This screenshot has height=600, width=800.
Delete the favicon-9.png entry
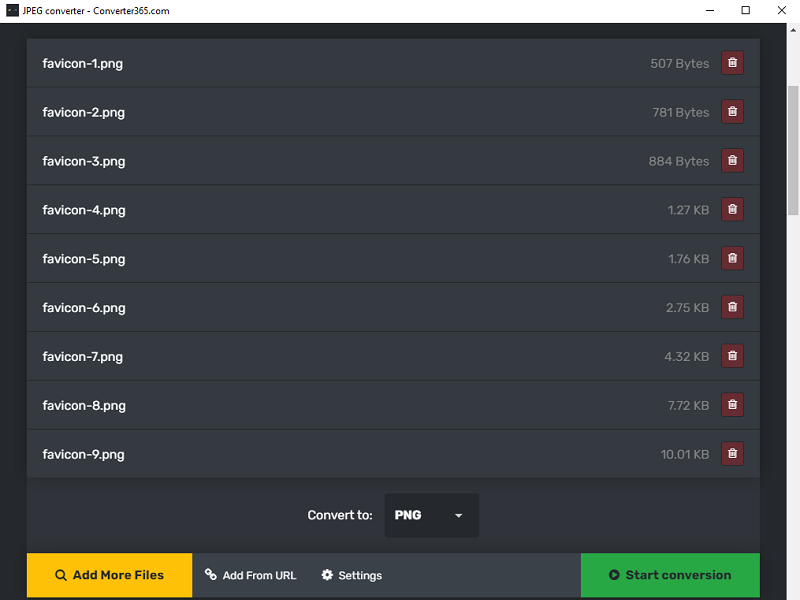[732, 454]
